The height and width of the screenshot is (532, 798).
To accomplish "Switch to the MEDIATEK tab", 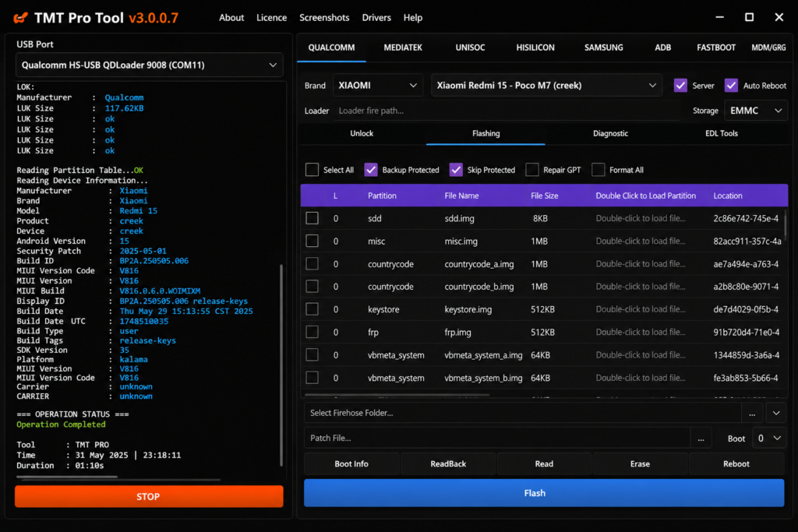I will click(x=403, y=48).
